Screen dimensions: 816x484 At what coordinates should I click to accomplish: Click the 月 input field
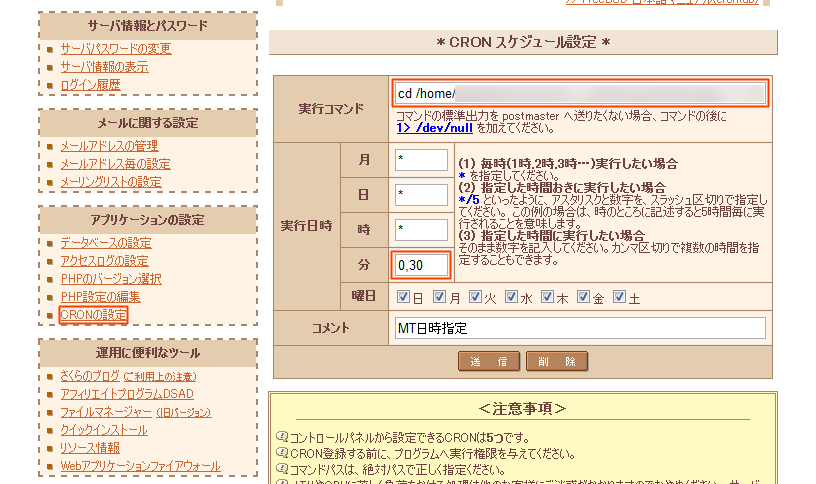421,160
